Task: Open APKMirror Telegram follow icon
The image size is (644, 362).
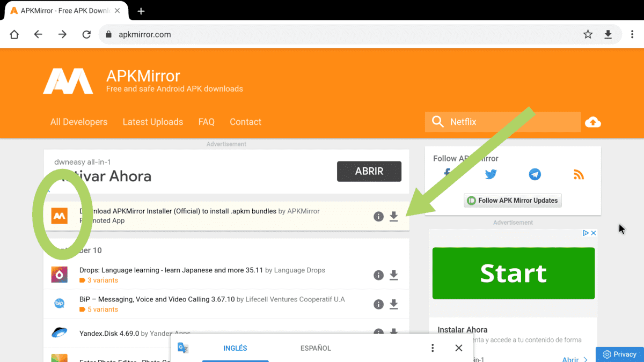Action: [x=535, y=174]
